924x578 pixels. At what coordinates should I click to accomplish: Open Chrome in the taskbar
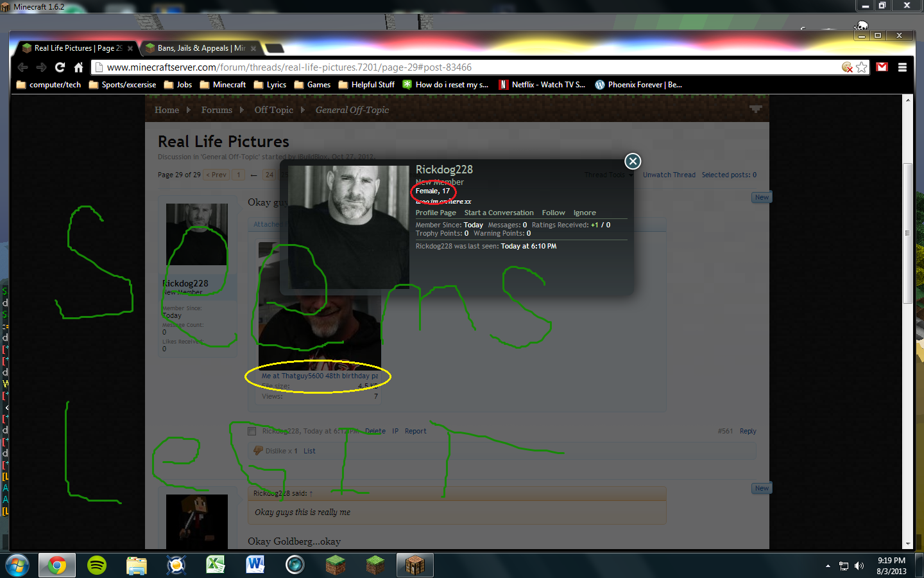tap(57, 565)
